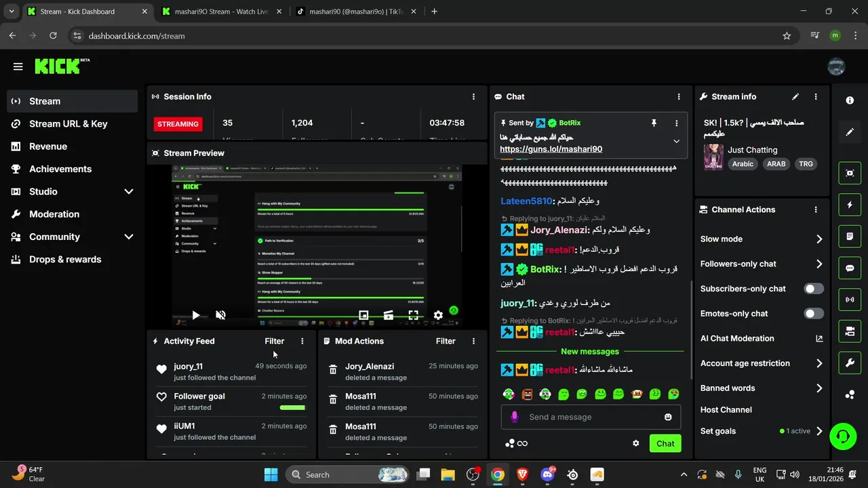Open chat settings gear icon
The width and height of the screenshot is (868, 488).
tap(636, 443)
